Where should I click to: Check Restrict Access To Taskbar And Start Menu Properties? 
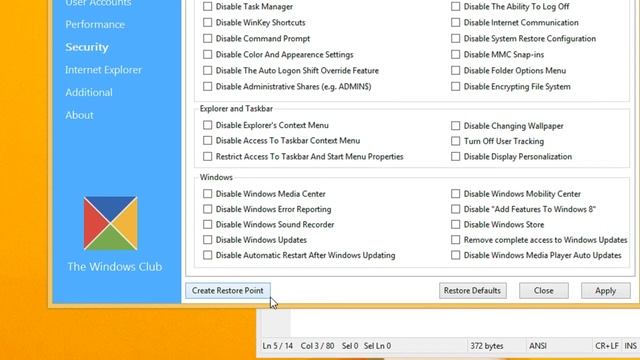pyautogui.click(x=207, y=156)
